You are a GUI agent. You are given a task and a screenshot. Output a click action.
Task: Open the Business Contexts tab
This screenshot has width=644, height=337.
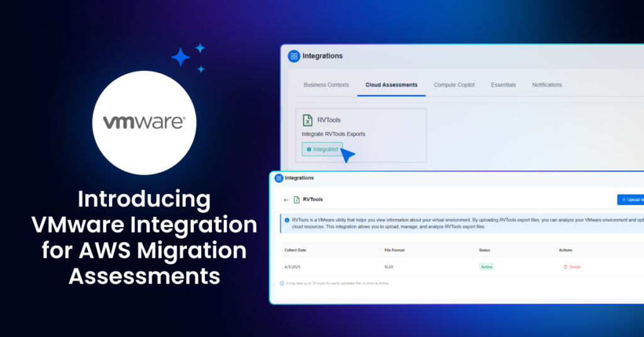[326, 85]
